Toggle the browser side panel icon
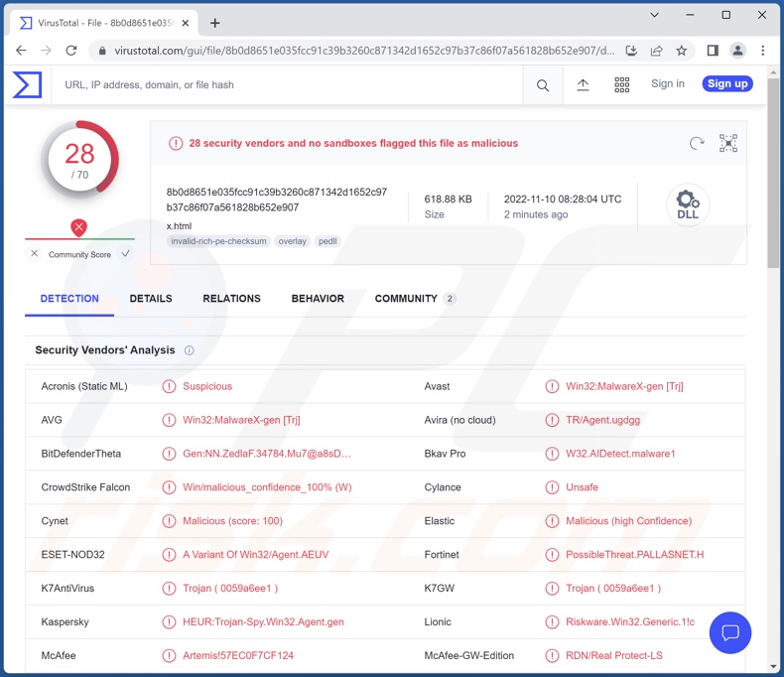 coord(713,51)
